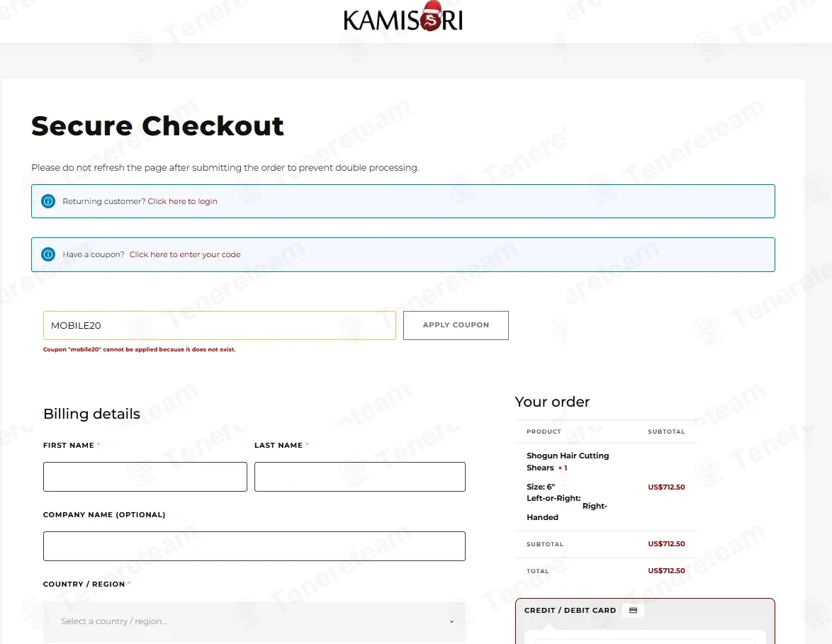Click the SUBTOTAL column header in order table
This screenshot has height=644, width=832.
tap(666, 431)
